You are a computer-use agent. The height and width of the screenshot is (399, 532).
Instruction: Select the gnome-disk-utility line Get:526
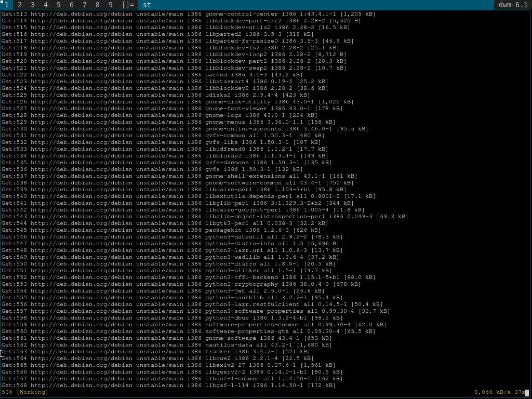tap(178, 102)
